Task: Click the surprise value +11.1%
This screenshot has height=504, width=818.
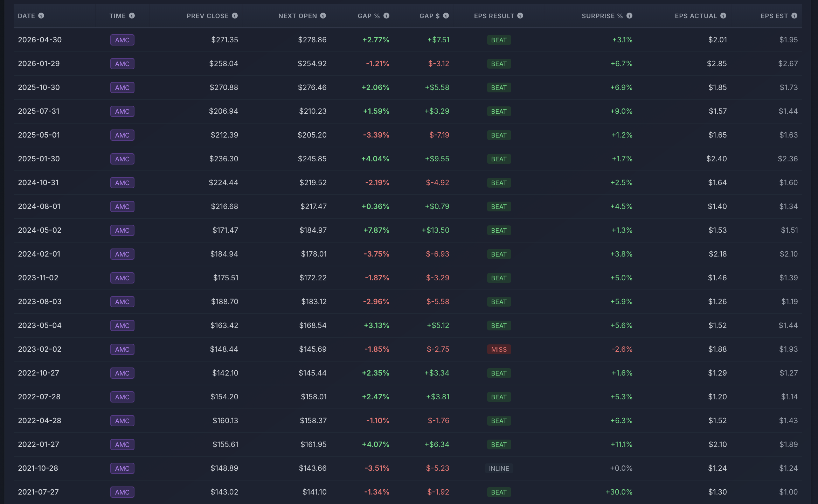Action: click(622, 444)
